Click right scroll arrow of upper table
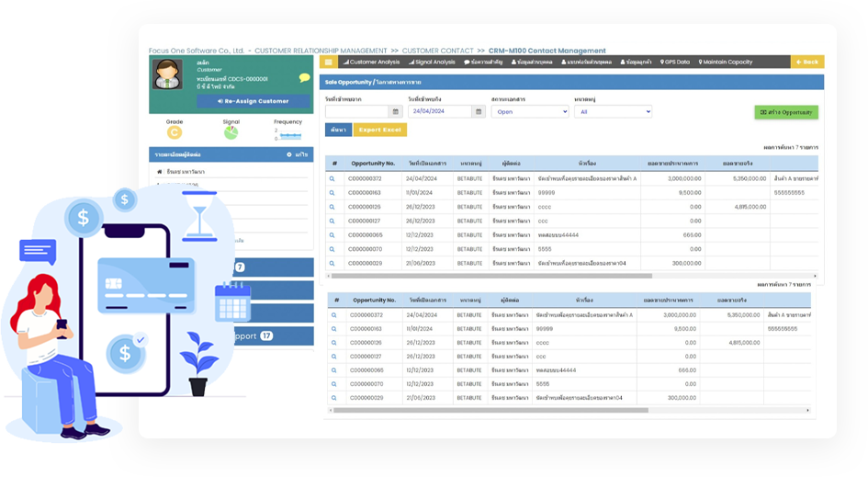The height and width of the screenshot is (477, 868). pyautogui.click(x=815, y=276)
